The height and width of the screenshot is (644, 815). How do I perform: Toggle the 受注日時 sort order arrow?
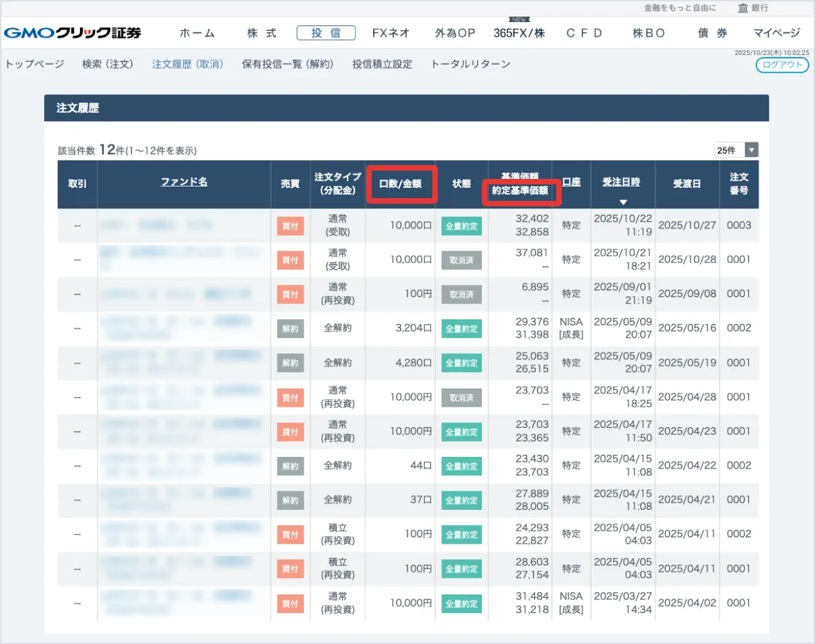click(x=623, y=200)
